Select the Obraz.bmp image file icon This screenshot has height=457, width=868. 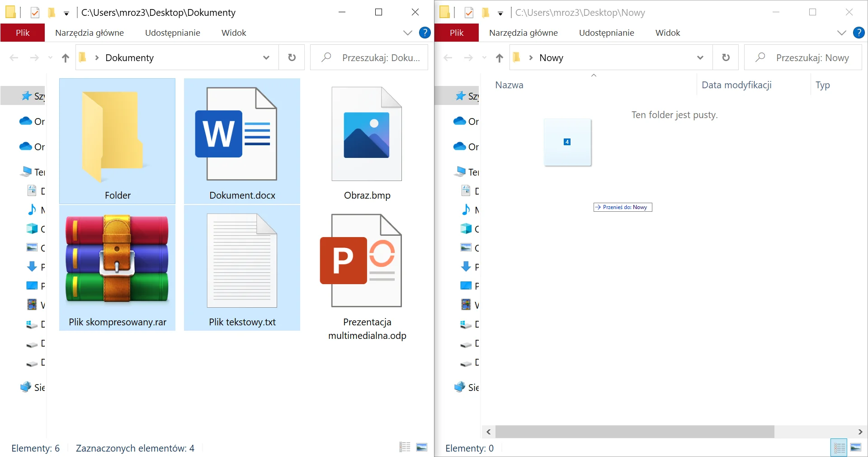click(x=367, y=134)
